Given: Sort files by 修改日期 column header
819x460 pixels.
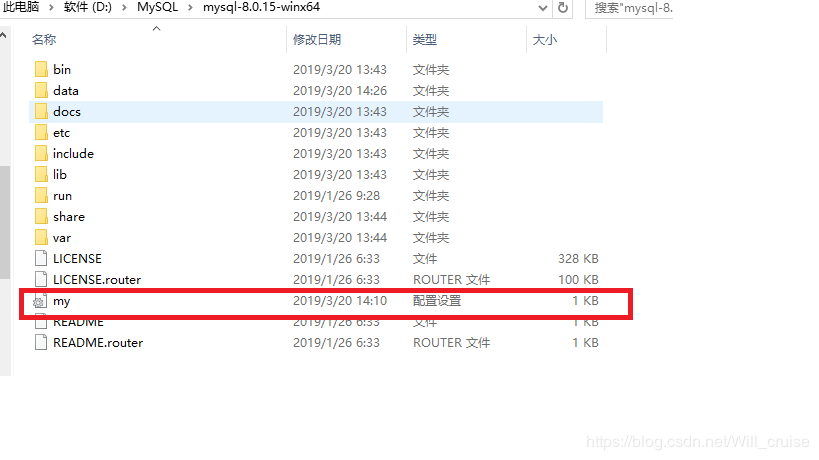Looking at the screenshot, I should [x=317, y=40].
